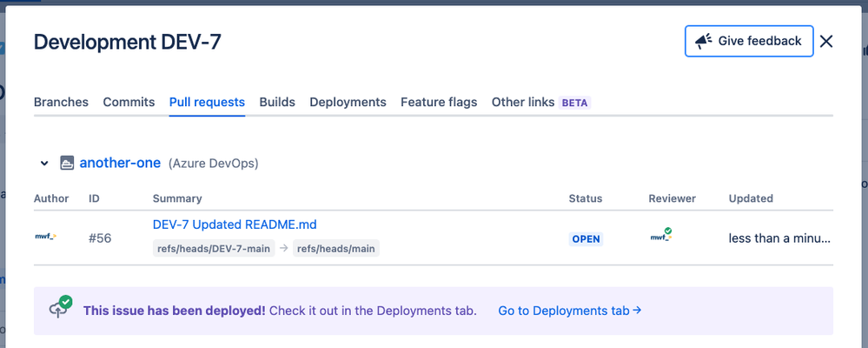Click the refs/heads/main target branch label
Viewport: 868px width, 348px height.
click(x=336, y=248)
